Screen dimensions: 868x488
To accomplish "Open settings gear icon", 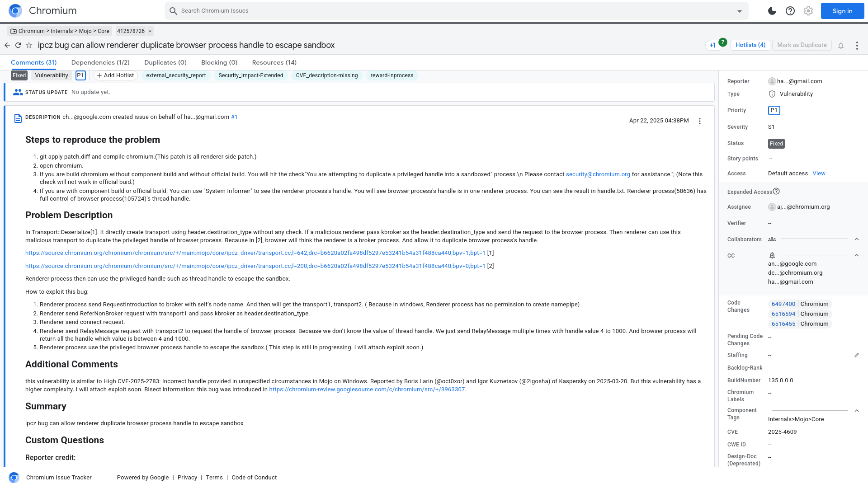I will (808, 11).
